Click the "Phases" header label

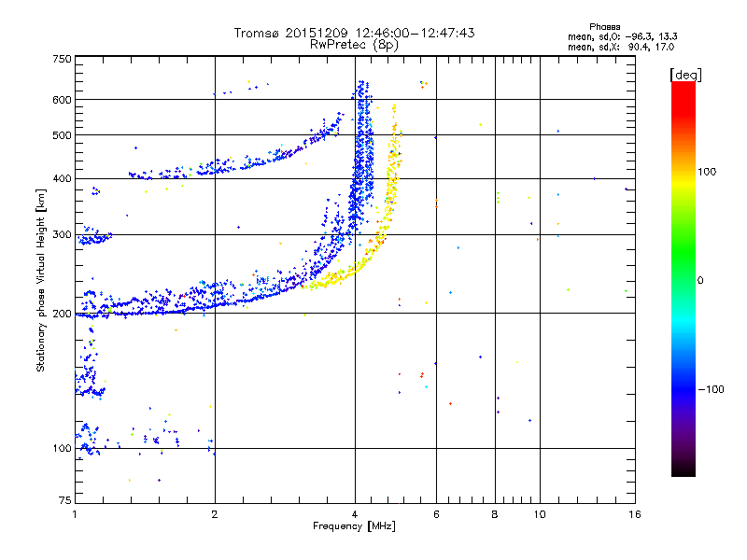604,27
